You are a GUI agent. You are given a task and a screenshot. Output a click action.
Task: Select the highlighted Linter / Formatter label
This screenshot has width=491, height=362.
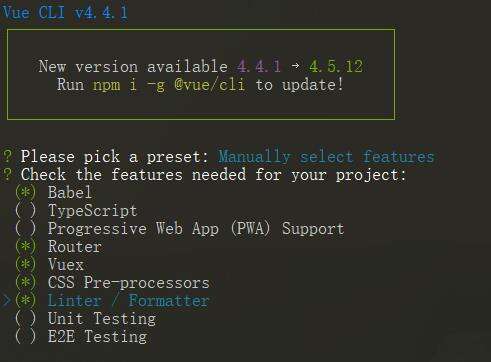click(x=129, y=300)
